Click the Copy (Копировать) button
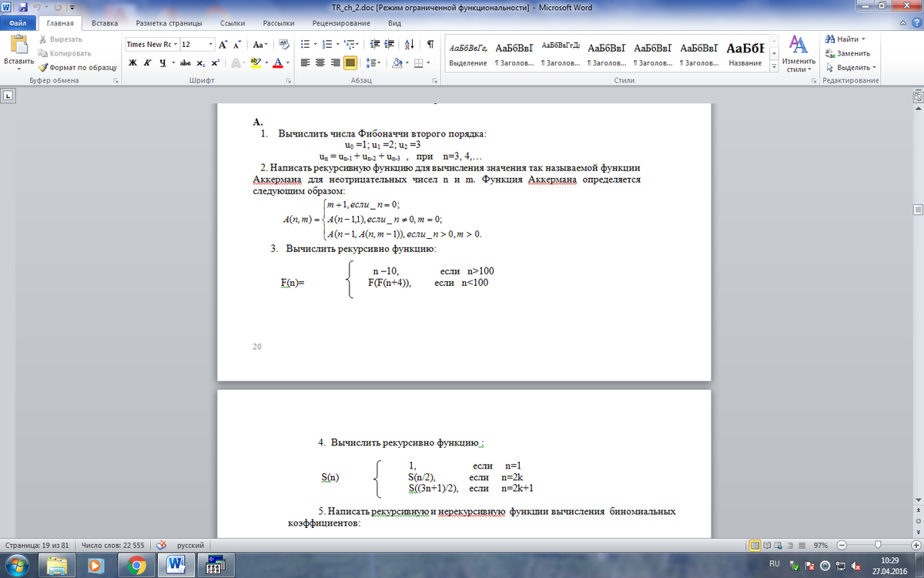The height and width of the screenshot is (578, 924). tap(64, 53)
